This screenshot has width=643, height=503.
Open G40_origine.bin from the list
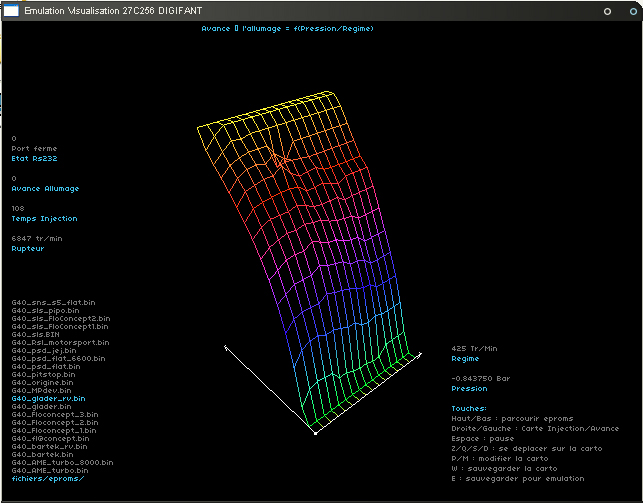(42, 382)
